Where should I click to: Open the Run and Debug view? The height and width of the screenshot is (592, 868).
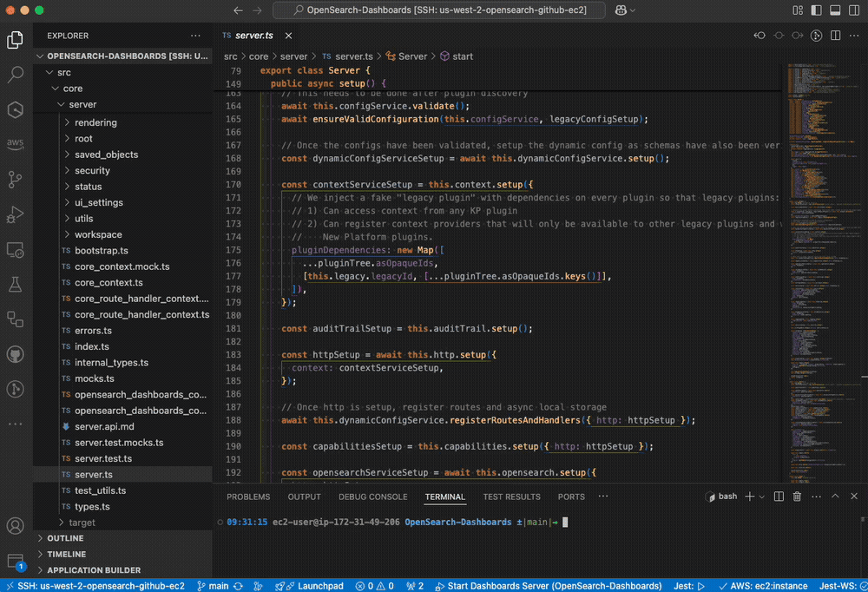(x=15, y=214)
